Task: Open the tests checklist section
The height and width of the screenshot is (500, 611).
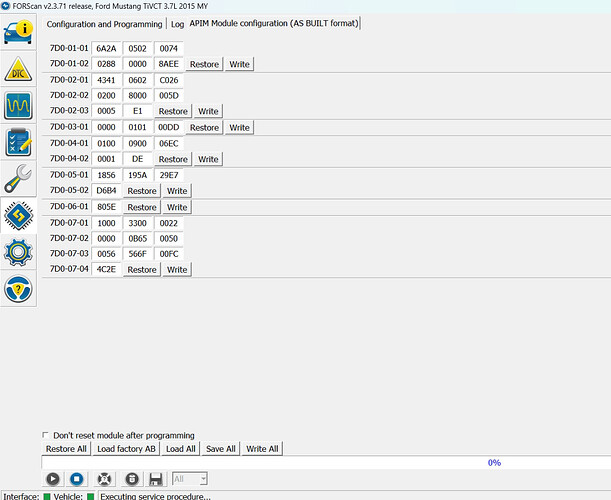Action: point(18,142)
